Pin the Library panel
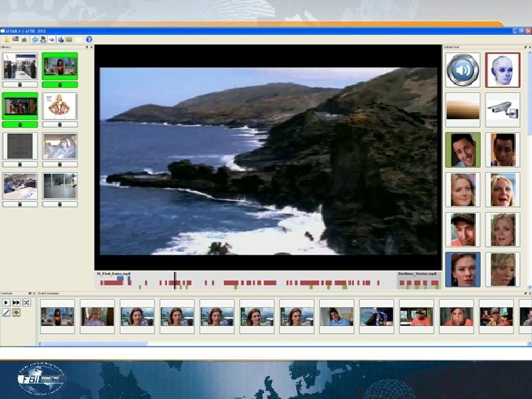Image resolution: width=532 pixels, height=399 pixels. pos(87,47)
